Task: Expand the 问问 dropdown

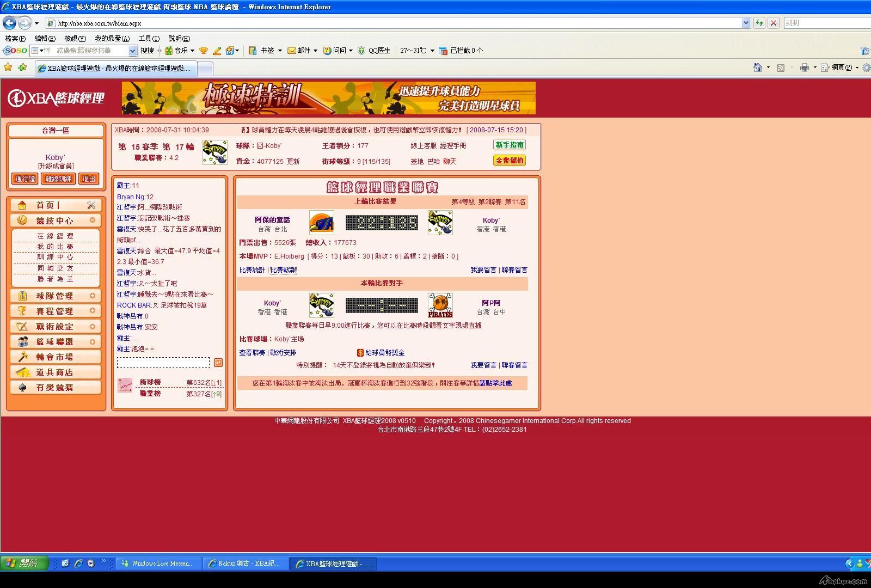Action: point(351,51)
